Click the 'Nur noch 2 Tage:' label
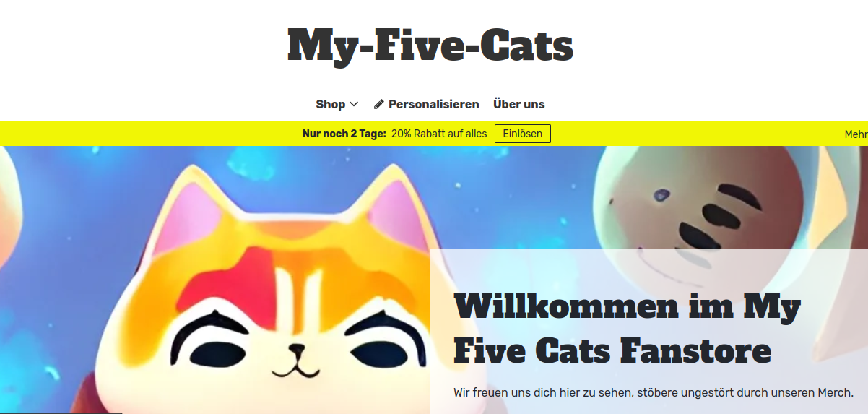The height and width of the screenshot is (414, 868). (344, 134)
